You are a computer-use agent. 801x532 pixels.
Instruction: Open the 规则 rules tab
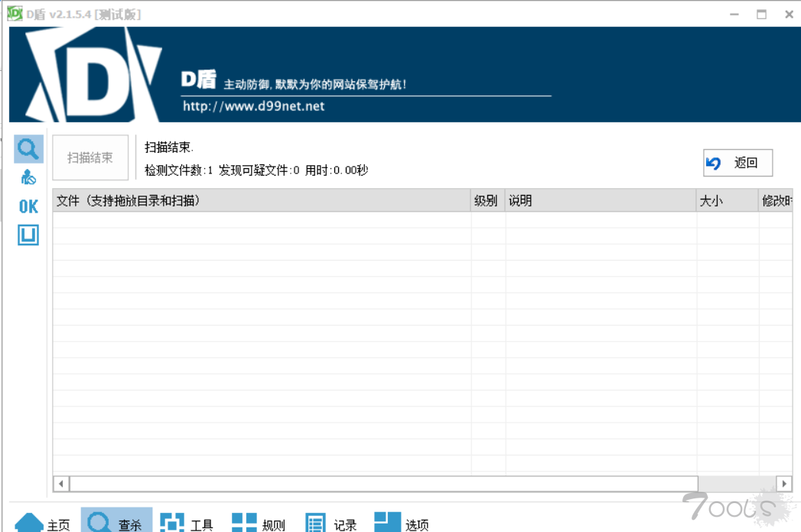click(x=259, y=524)
